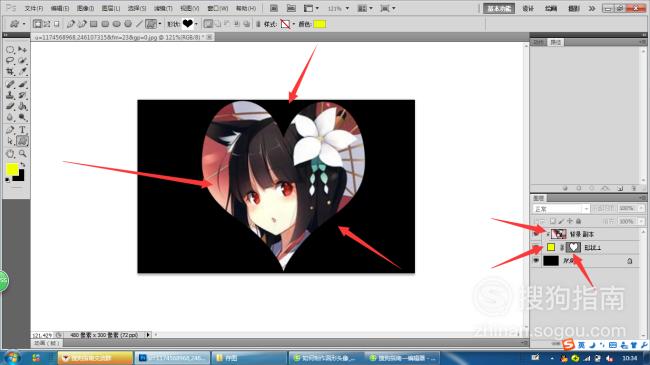Screen dimensions: 650x365
Task: Select the Eyedropper tool
Action: [x=22, y=72]
